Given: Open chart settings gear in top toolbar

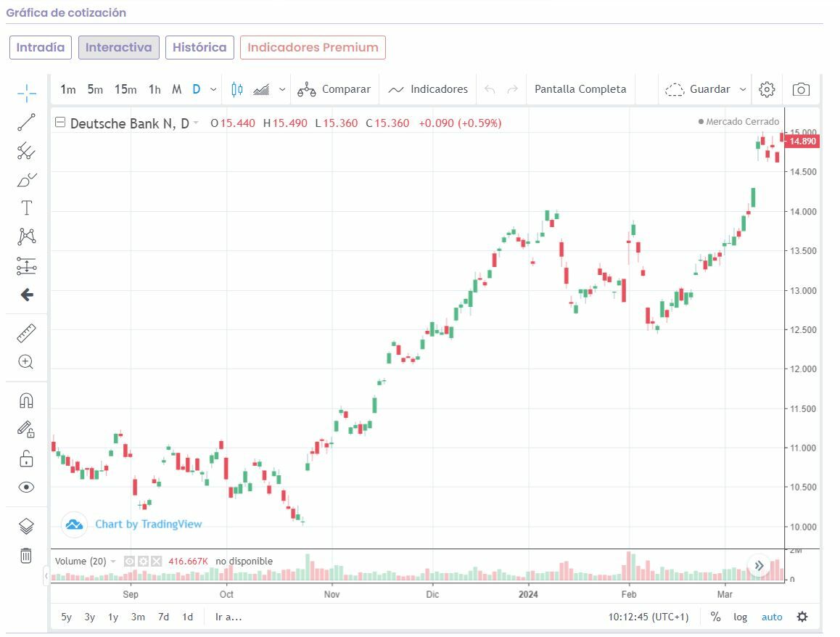Looking at the screenshot, I should pos(767,89).
